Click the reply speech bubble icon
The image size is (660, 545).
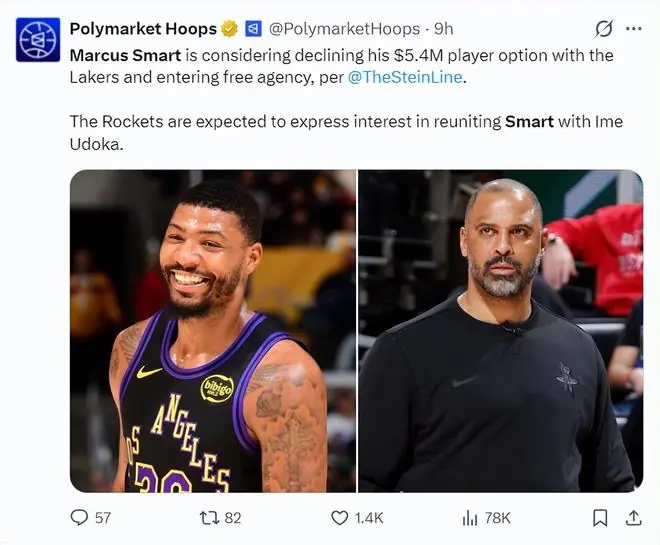pos(79,518)
